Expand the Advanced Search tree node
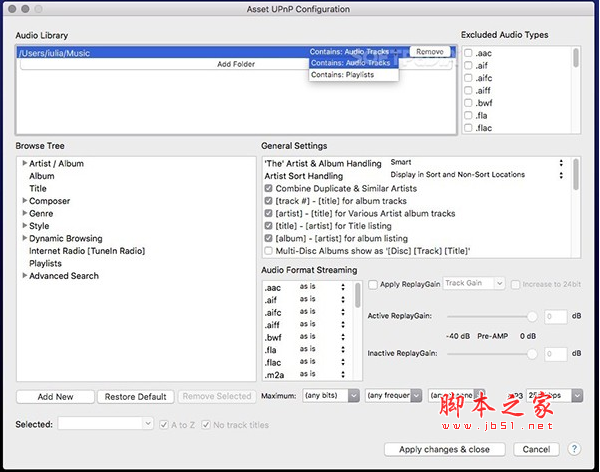Image resolution: width=600 pixels, height=472 pixels. [x=24, y=276]
